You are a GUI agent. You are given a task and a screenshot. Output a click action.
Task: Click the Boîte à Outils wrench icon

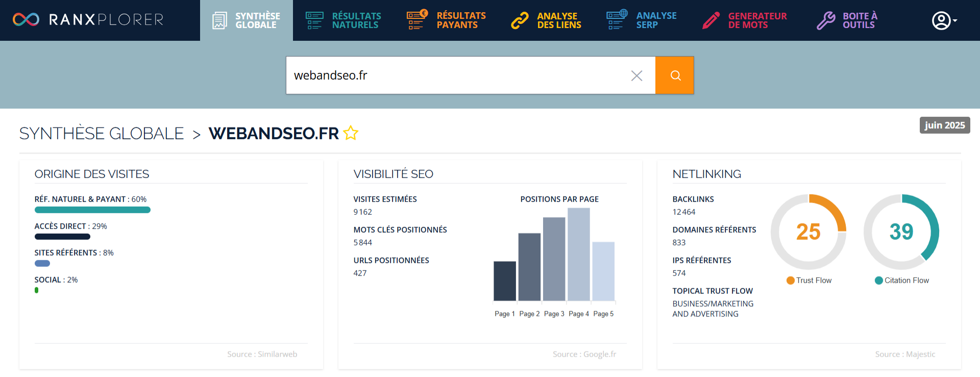(826, 20)
